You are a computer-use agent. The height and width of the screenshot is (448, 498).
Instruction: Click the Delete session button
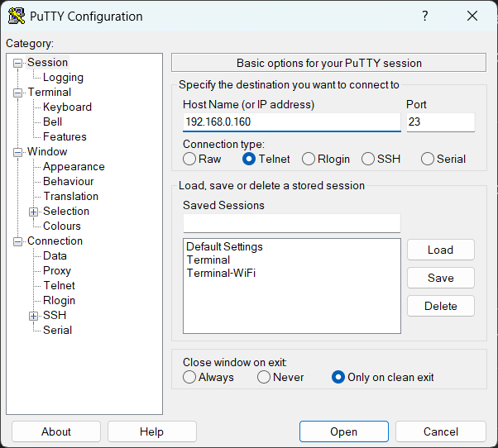coord(441,306)
